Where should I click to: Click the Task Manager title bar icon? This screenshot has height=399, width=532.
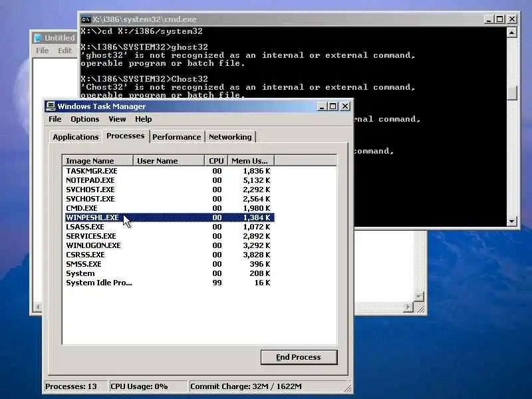tap(51, 106)
